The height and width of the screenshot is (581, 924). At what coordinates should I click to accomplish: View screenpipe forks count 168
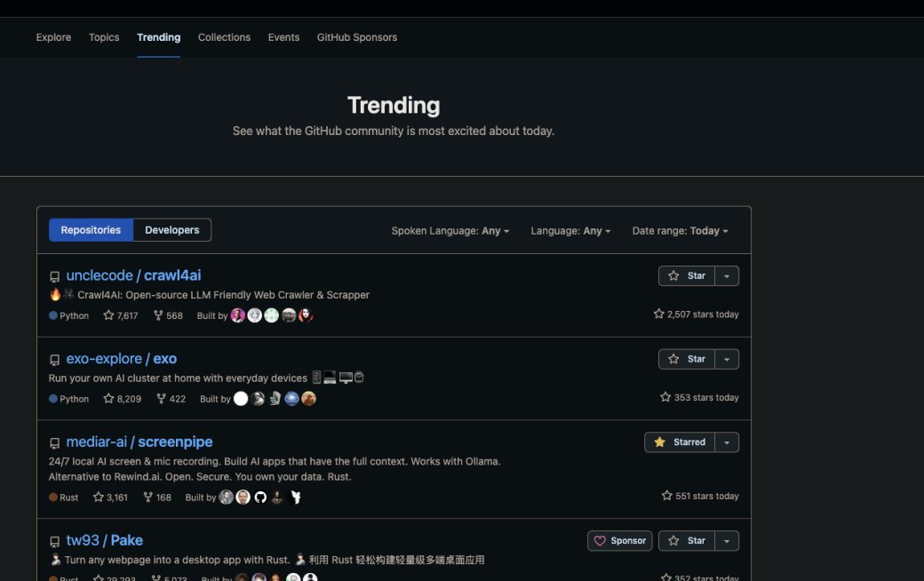pyautogui.click(x=156, y=497)
